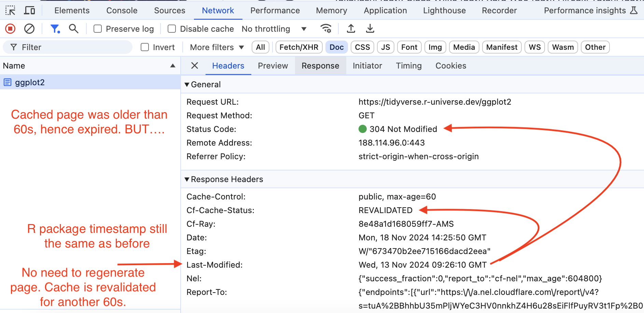Switch to the Console tab
This screenshot has height=313, width=644.
122,11
